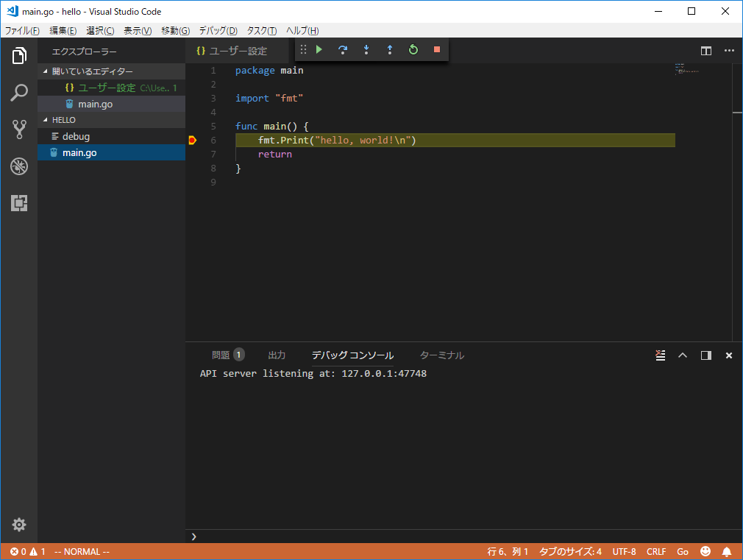The width and height of the screenshot is (743, 560).
Task: Toggle the breakpoint on line 6
Action: coord(192,140)
